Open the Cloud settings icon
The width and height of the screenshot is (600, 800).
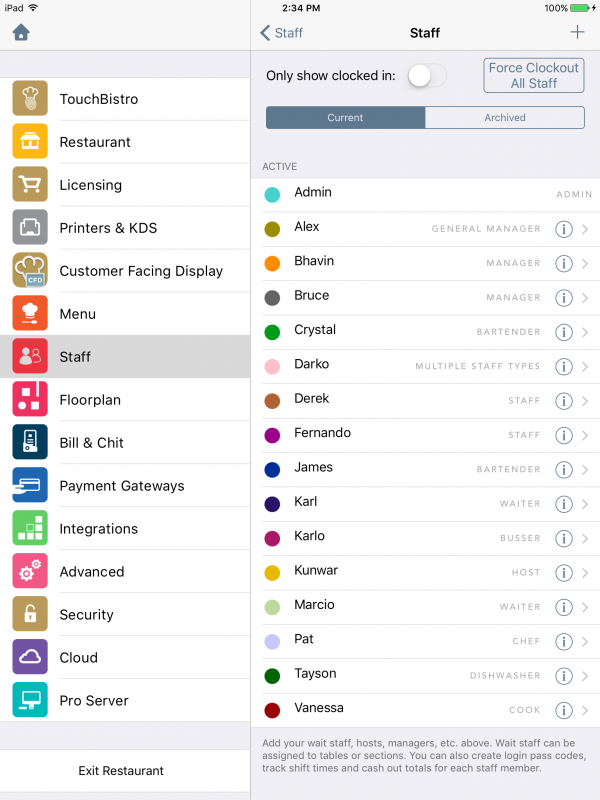30,657
